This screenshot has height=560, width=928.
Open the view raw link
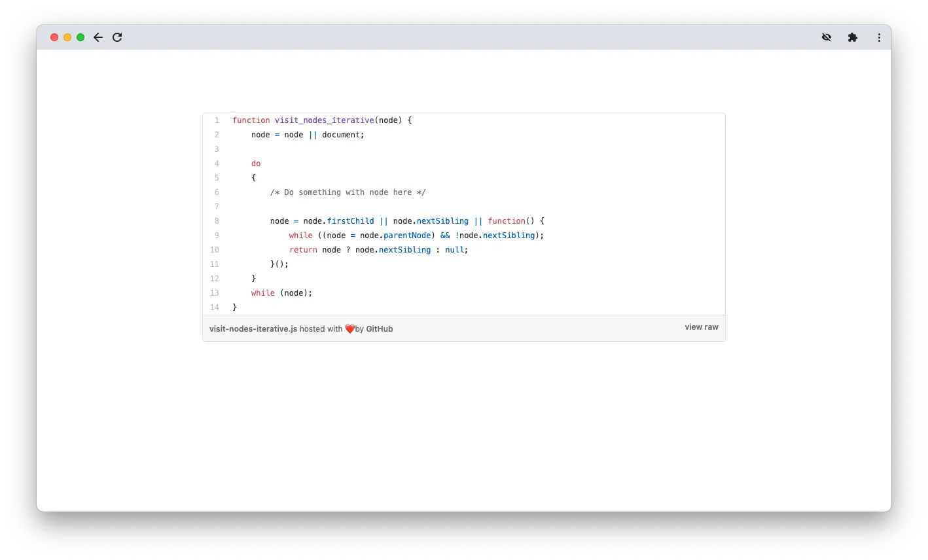[x=701, y=327]
